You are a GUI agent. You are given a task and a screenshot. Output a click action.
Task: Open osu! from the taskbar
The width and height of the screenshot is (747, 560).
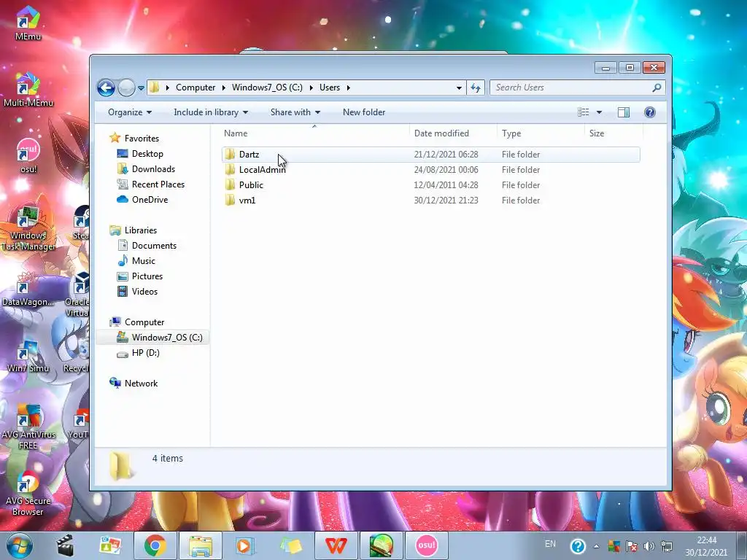[x=426, y=545]
